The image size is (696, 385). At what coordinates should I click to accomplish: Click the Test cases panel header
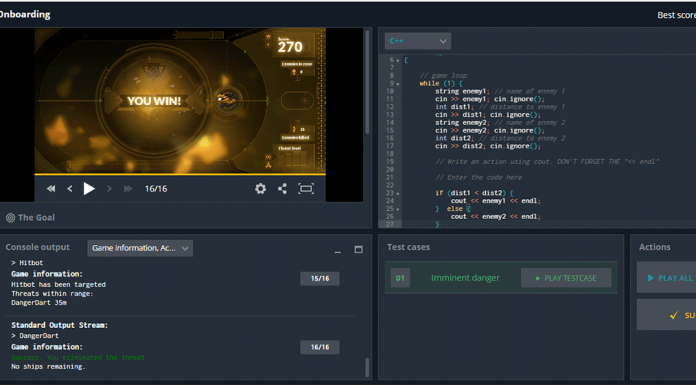408,247
